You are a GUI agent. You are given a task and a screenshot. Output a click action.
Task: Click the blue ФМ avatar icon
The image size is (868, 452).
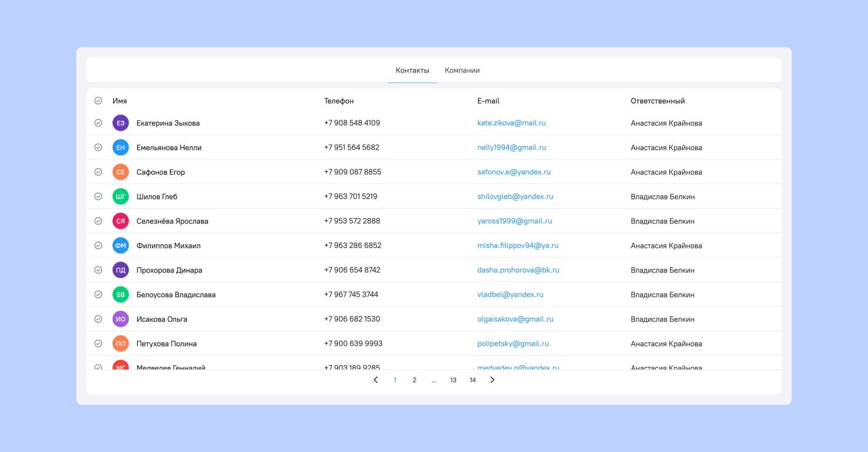120,246
